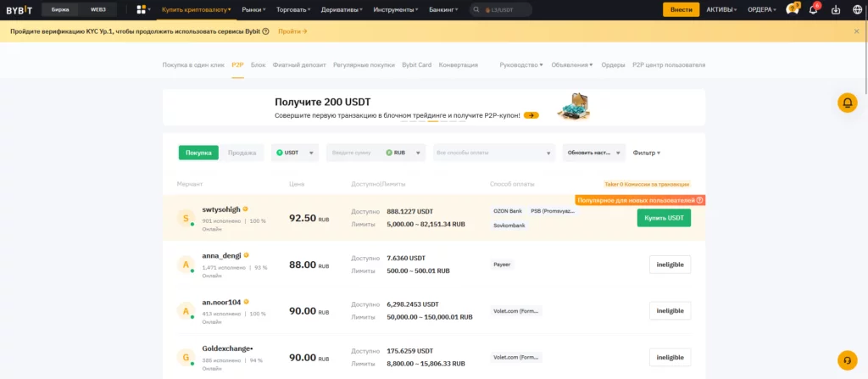Viewport: 868px width, 379px height.
Task: Click the Bybit logo
Action: click(x=19, y=9)
